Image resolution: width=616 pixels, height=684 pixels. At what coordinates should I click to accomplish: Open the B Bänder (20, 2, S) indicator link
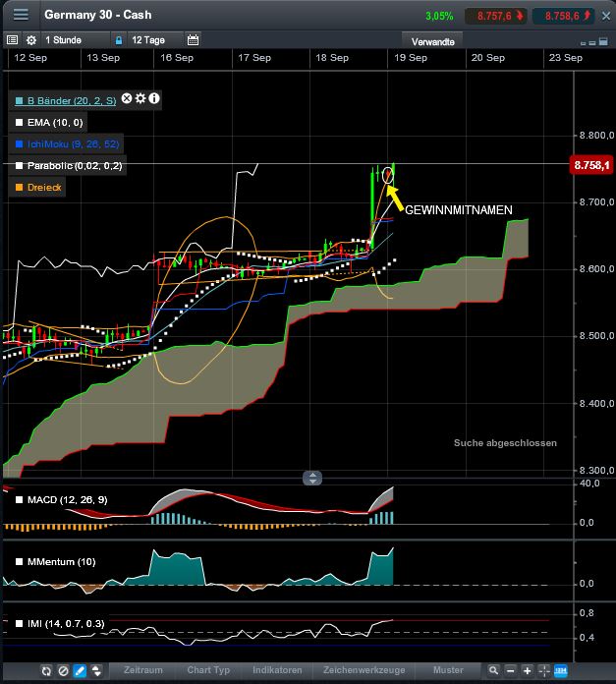pos(72,101)
